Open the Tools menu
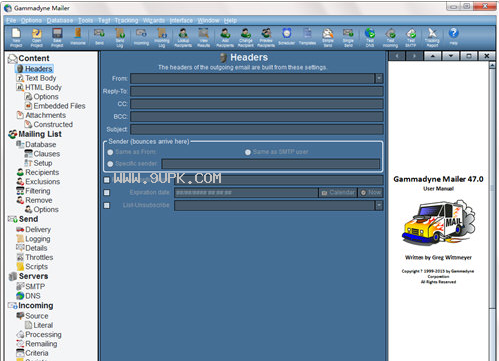The width and height of the screenshot is (499, 361). 85,21
